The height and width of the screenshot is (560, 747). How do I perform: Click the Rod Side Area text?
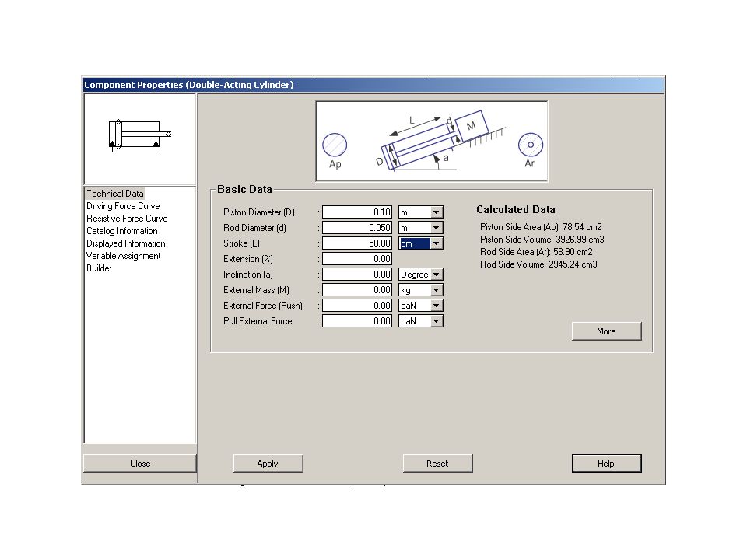coord(536,252)
